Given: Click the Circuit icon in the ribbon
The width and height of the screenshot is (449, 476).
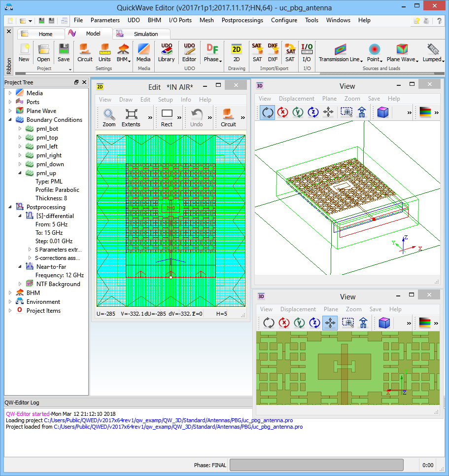Looking at the screenshot, I should pyautogui.click(x=85, y=52).
